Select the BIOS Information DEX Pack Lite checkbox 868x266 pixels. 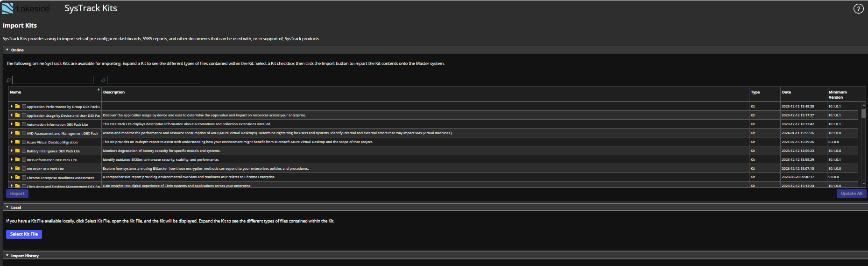coord(24,160)
